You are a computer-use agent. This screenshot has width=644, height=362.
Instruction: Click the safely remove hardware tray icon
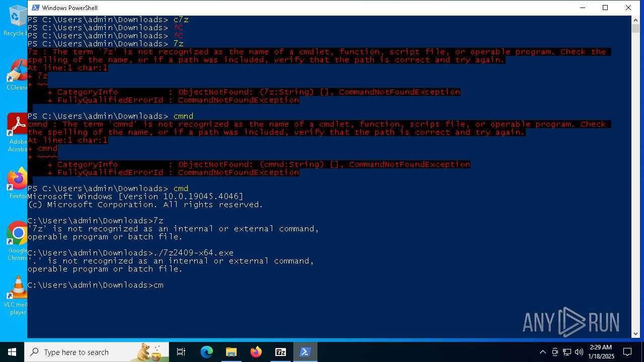[555, 352]
